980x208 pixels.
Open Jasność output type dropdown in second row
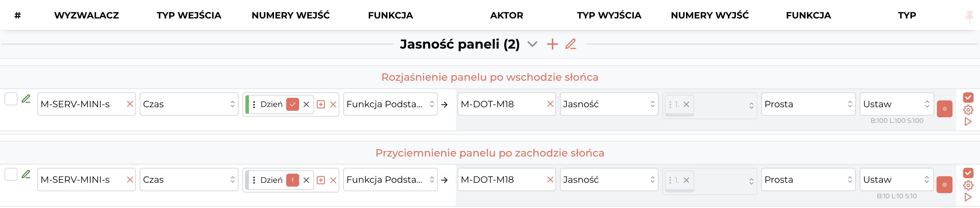pyautogui.click(x=609, y=180)
